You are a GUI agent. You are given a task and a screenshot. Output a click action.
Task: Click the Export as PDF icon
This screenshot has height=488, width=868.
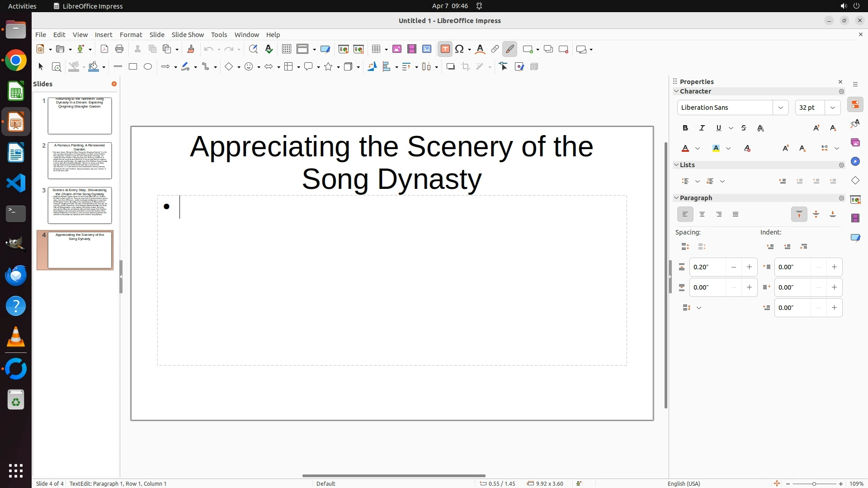104,49
